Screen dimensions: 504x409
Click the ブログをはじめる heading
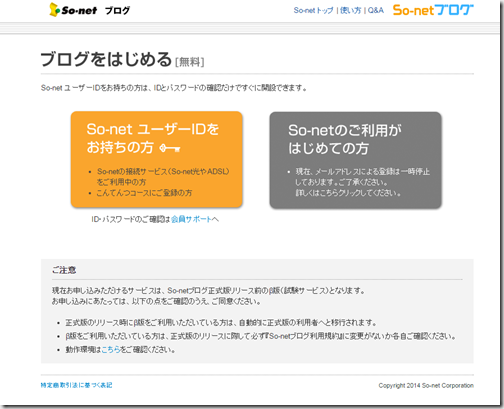(106, 59)
